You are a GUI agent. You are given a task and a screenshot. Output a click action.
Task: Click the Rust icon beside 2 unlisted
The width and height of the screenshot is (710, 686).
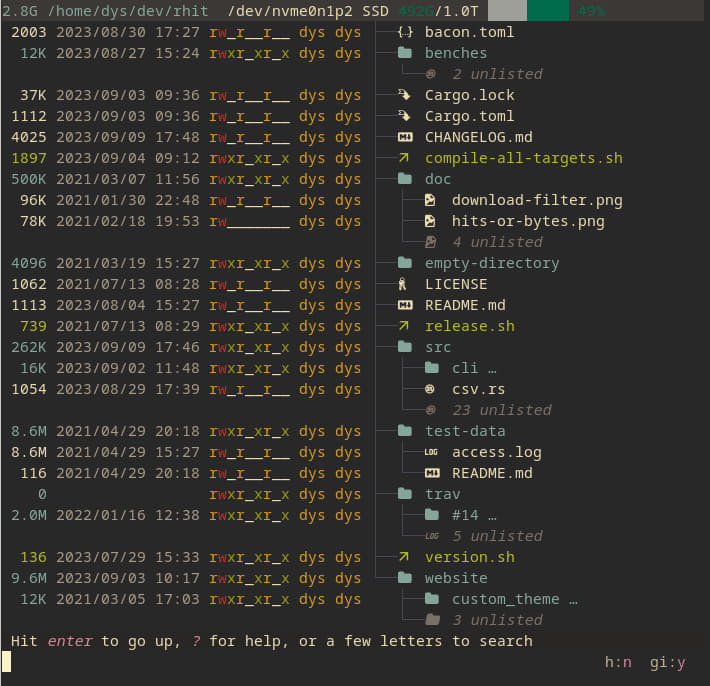tap(431, 74)
